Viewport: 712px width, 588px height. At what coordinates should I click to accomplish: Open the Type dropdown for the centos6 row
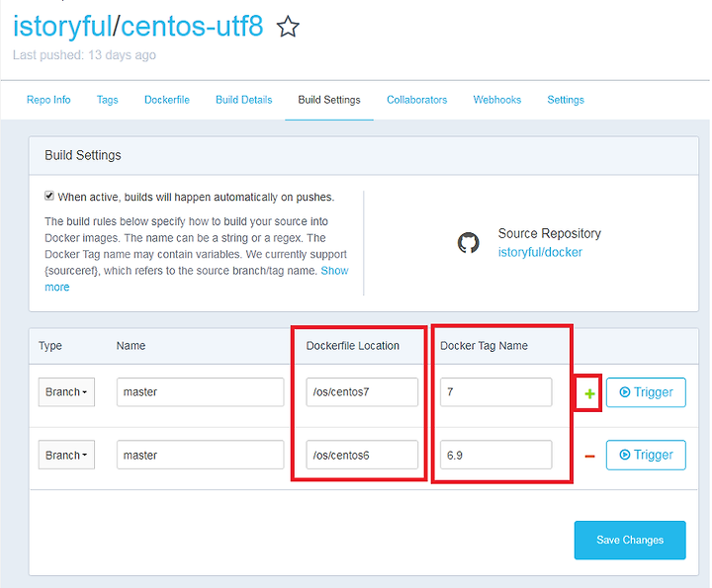tap(66, 455)
